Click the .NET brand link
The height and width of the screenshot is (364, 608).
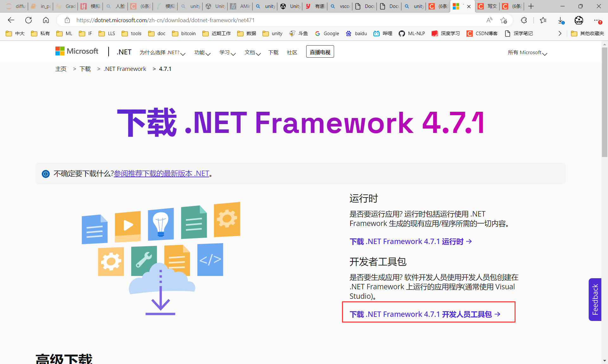coord(124,52)
